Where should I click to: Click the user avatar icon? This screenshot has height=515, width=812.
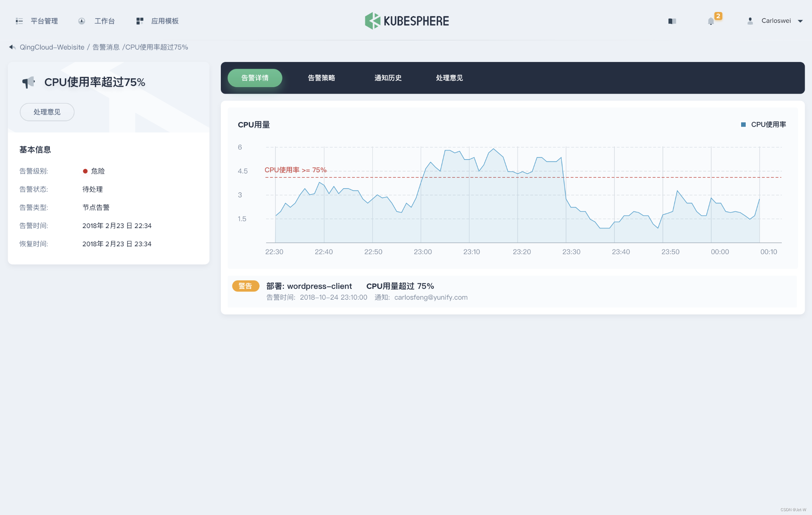(x=750, y=21)
